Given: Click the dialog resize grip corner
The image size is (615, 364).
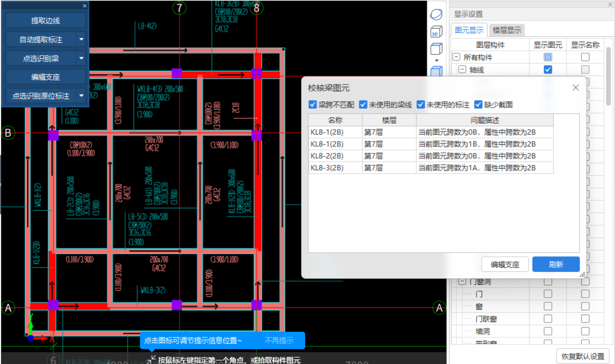Looking at the screenshot, I should click(x=582, y=275).
